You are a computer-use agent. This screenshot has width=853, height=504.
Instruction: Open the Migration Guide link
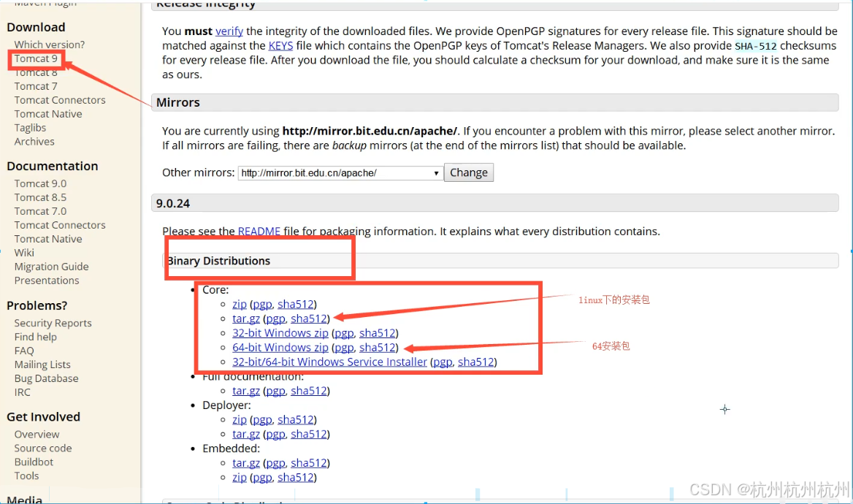[52, 267]
